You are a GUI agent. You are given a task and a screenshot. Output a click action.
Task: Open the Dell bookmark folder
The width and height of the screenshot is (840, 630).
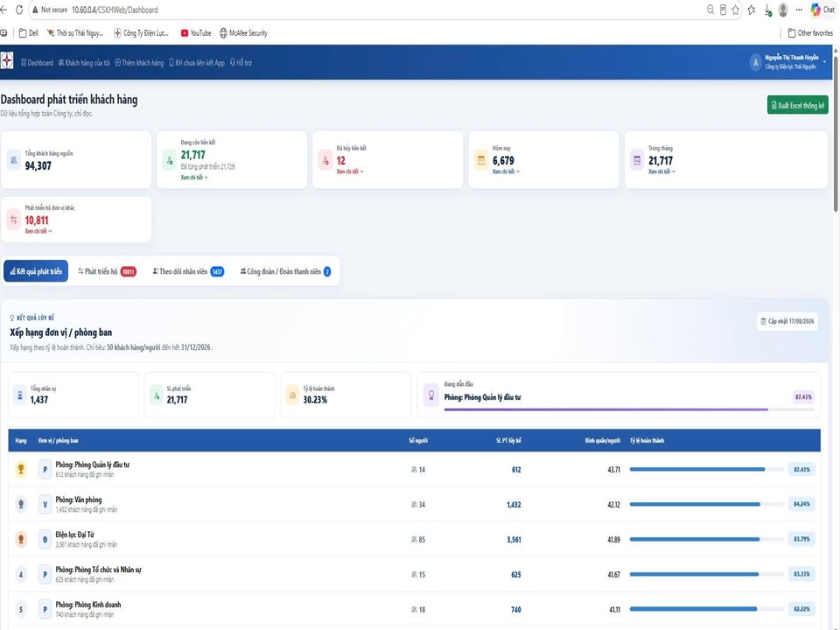tap(28, 32)
